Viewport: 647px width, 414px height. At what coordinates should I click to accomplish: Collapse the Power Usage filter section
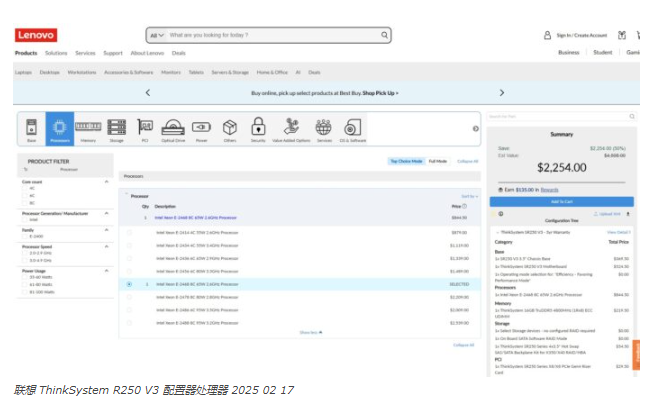(x=106, y=271)
